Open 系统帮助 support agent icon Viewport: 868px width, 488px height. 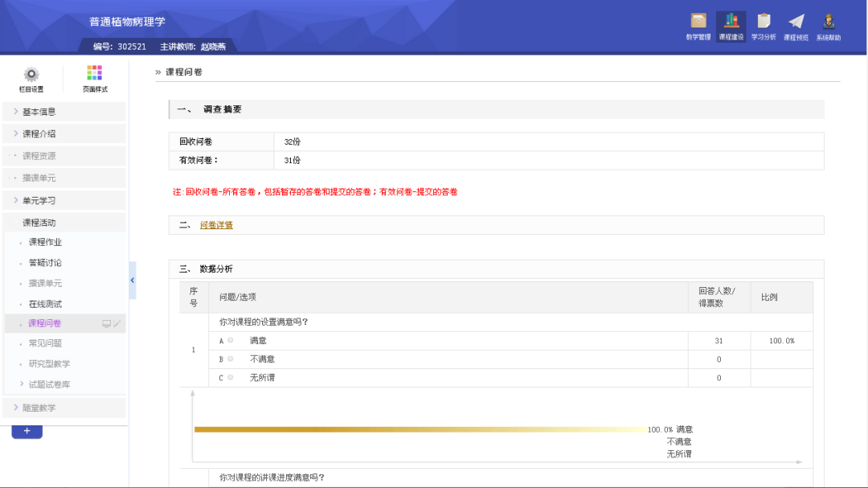pyautogui.click(x=829, y=23)
